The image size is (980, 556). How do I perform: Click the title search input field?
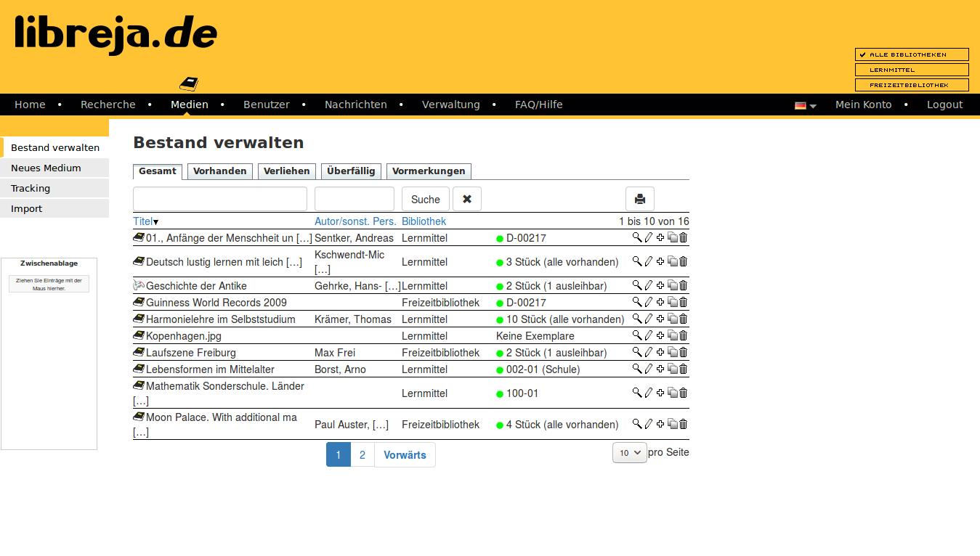tap(219, 199)
